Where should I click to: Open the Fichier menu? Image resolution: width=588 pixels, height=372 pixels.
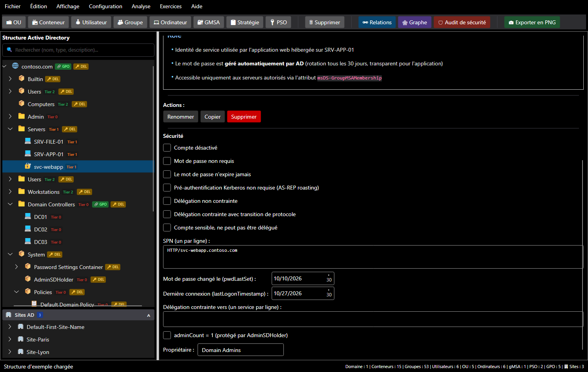click(x=13, y=6)
